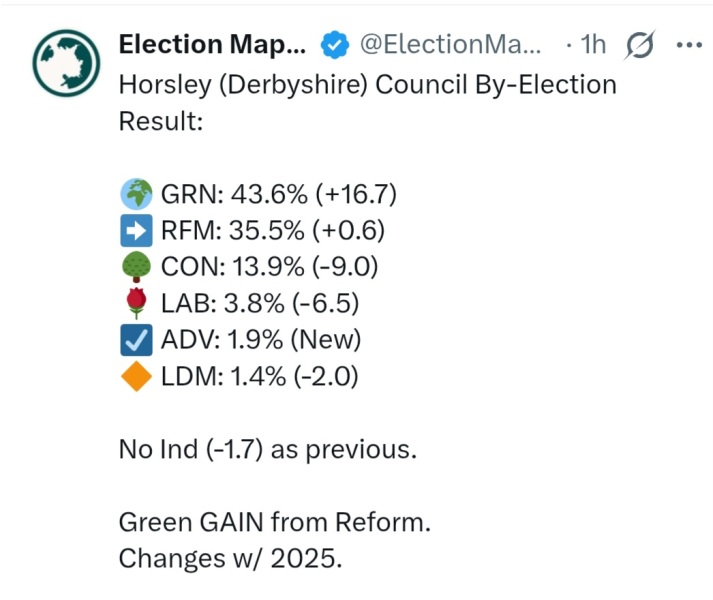The image size is (713, 600).
Task: Click the 'No Ind (-1.7) as previous' text
Action: pos(267,450)
